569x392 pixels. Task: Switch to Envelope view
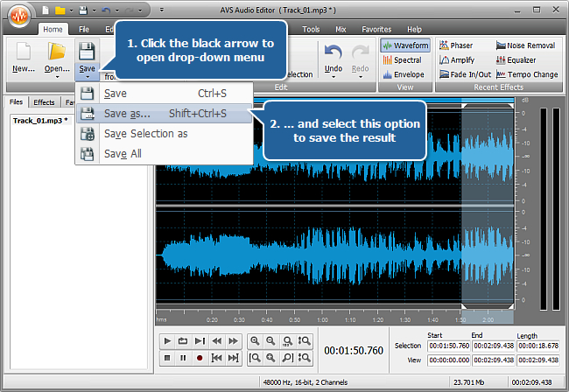(404, 74)
